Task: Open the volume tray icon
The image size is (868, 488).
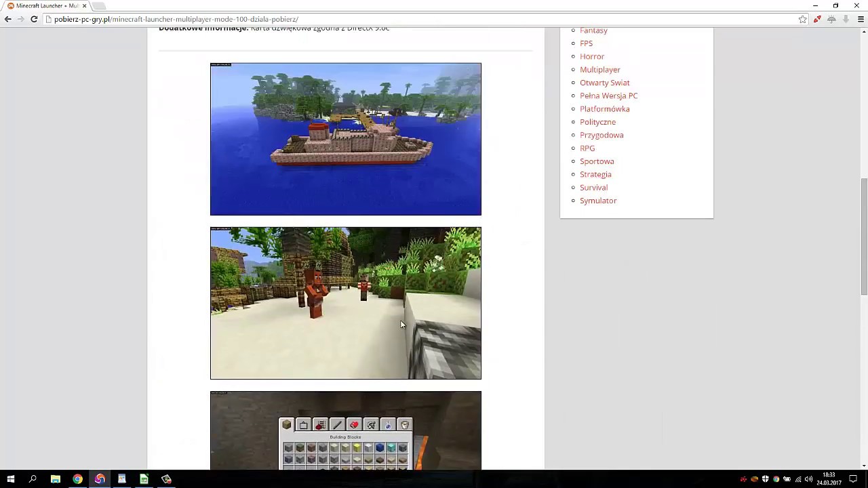Action: (x=808, y=479)
